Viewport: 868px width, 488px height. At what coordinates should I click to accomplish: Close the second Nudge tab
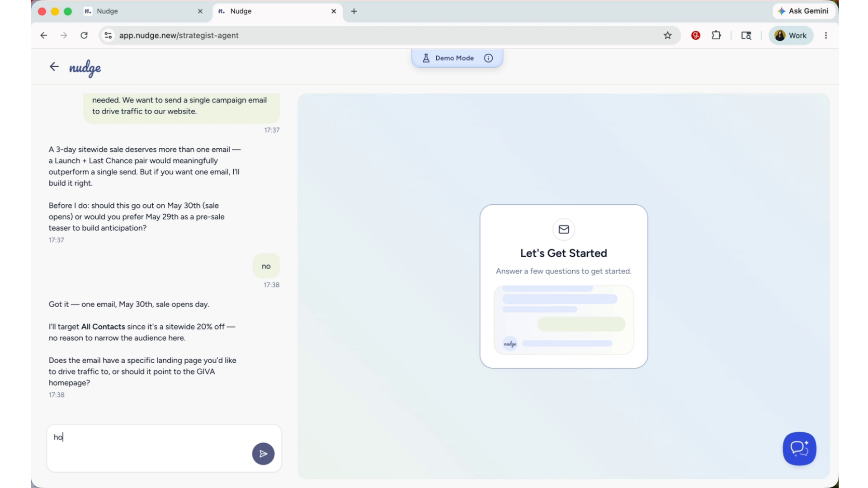point(334,11)
